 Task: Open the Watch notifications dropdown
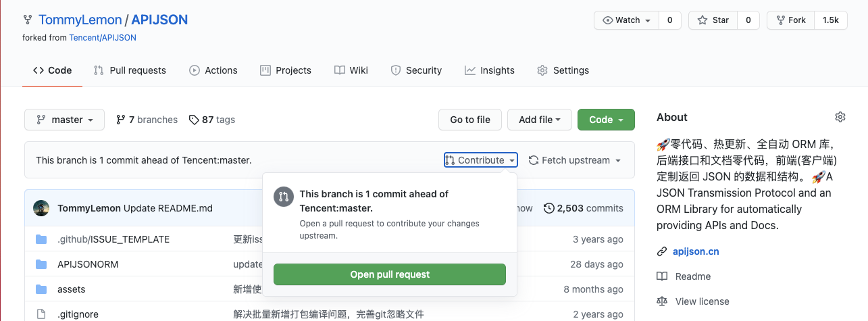tap(626, 20)
